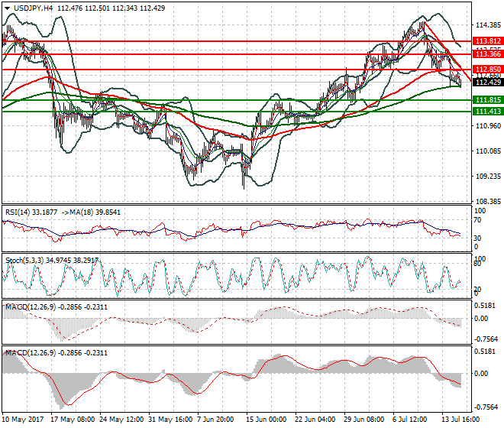Click the RSI scale value 70
The width and height of the screenshot is (504, 428).
tap(477, 220)
